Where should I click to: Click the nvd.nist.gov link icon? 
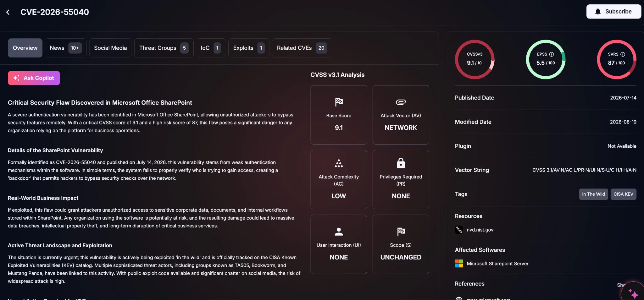459,230
